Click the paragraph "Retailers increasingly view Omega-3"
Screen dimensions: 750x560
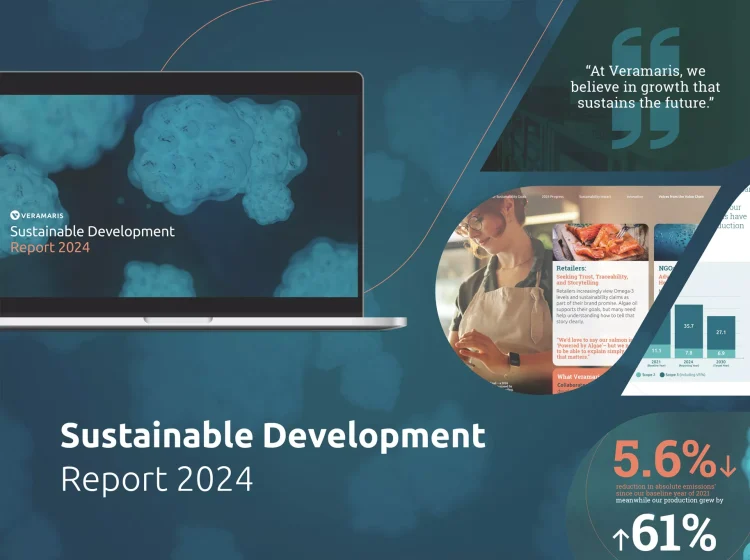[x=596, y=306]
